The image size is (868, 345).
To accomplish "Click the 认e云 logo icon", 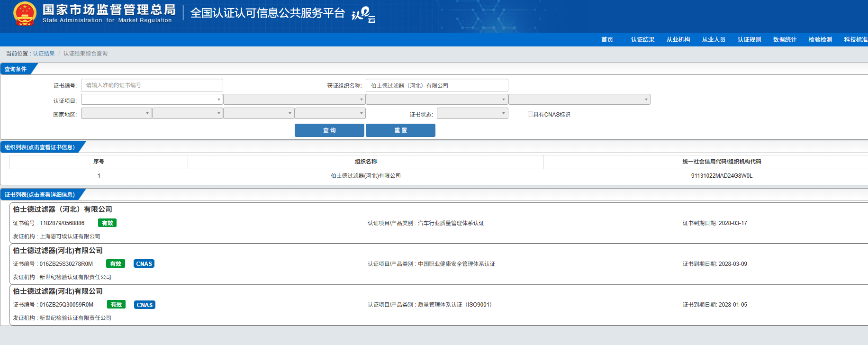I will [363, 15].
